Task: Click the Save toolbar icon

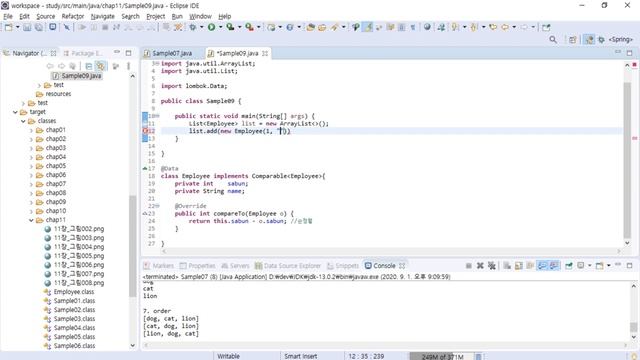Action: tap(27, 27)
